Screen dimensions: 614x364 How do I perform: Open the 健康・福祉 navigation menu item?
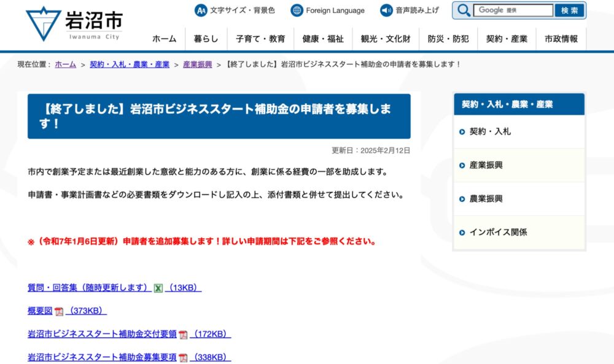323,39
